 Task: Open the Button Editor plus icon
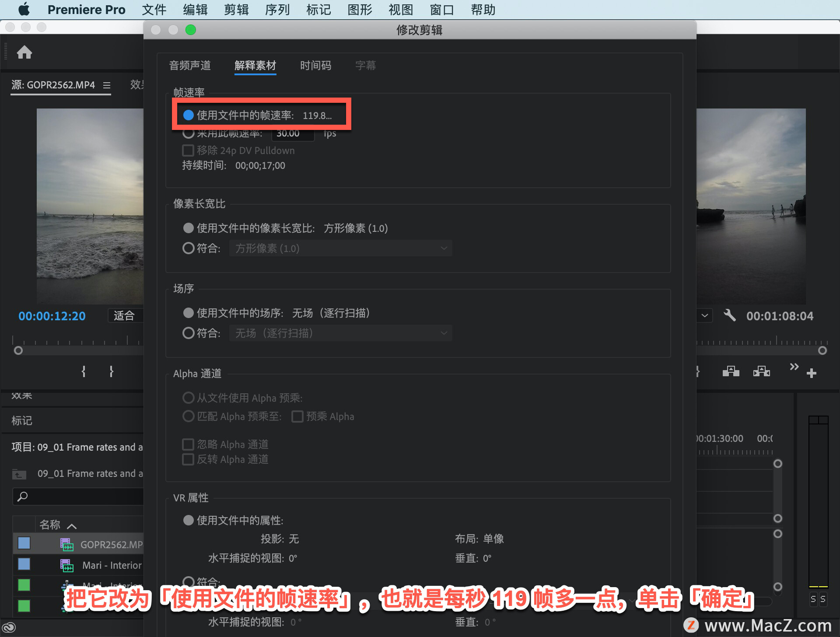pyautogui.click(x=812, y=373)
